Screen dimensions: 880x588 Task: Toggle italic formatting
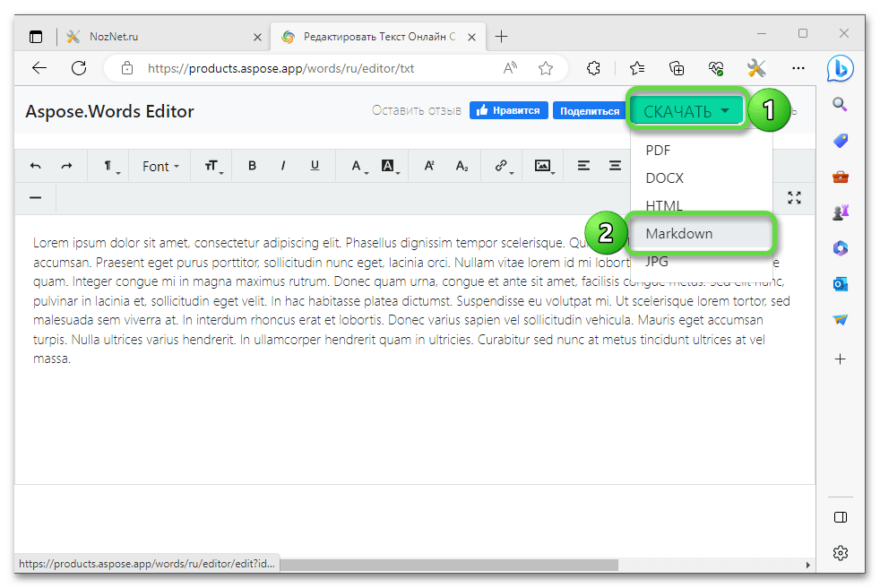click(283, 166)
